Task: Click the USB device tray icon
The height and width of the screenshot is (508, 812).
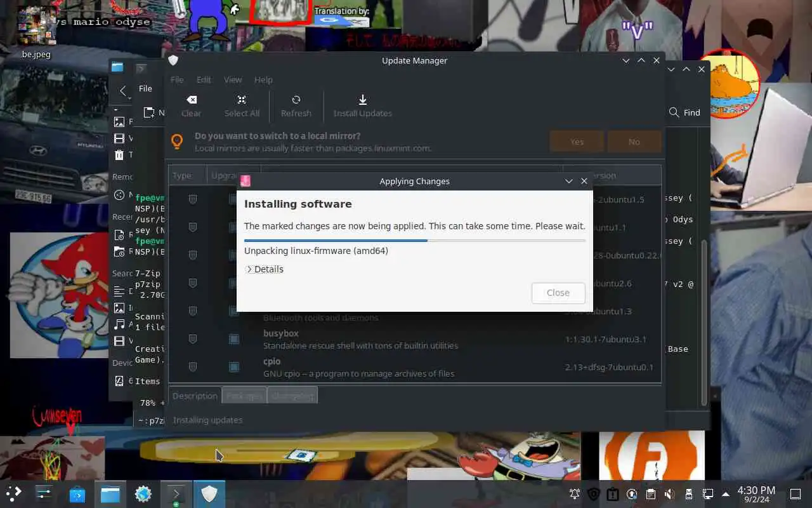Action: pyautogui.click(x=689, y=494)
